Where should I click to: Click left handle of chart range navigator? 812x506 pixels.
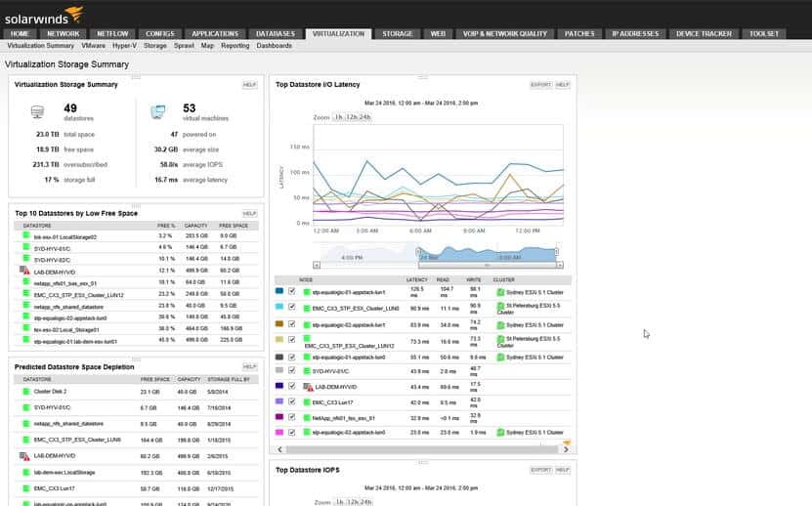(x=418, y=252)
